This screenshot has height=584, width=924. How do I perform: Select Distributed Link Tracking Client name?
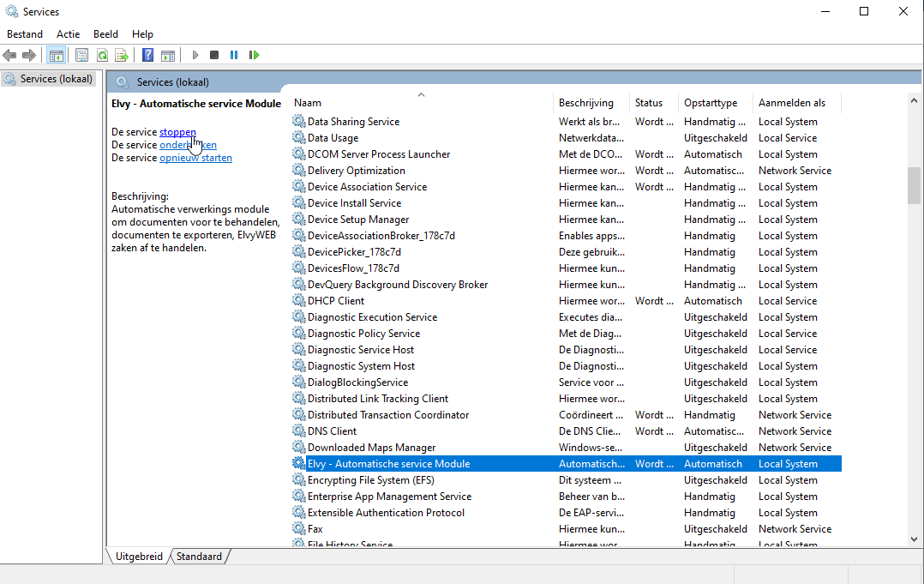[x=378, y=399]
